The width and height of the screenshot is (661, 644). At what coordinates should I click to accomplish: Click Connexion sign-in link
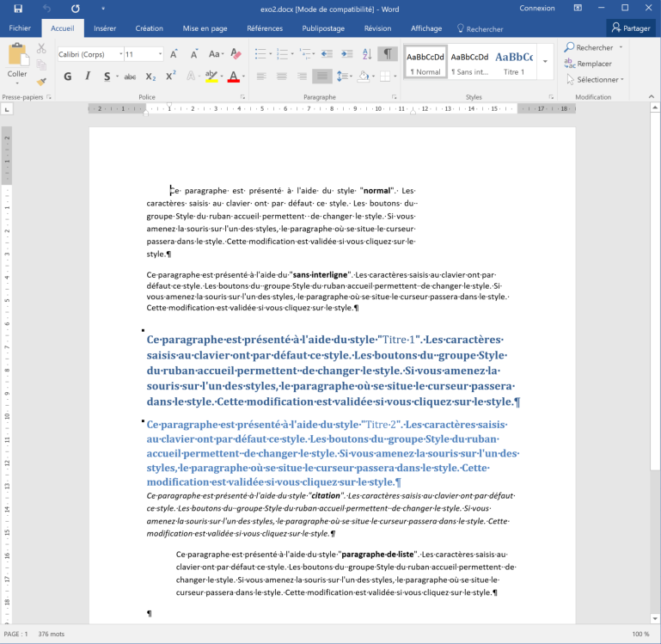point(537,8)
